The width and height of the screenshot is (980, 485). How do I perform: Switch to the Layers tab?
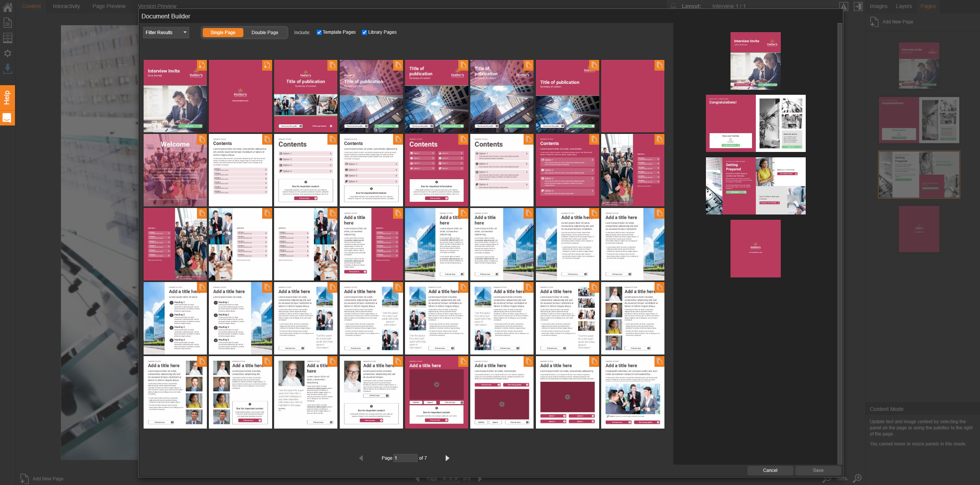904,6
